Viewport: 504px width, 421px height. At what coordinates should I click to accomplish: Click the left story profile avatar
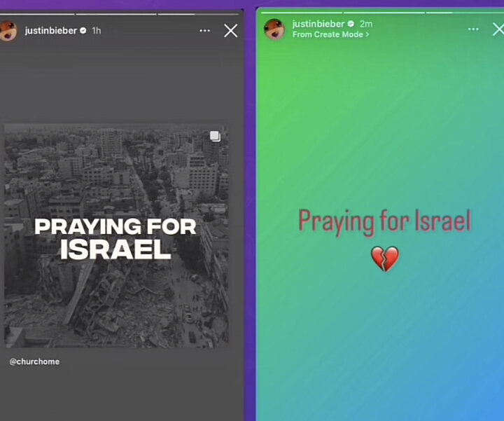click(x=8, y=32)
